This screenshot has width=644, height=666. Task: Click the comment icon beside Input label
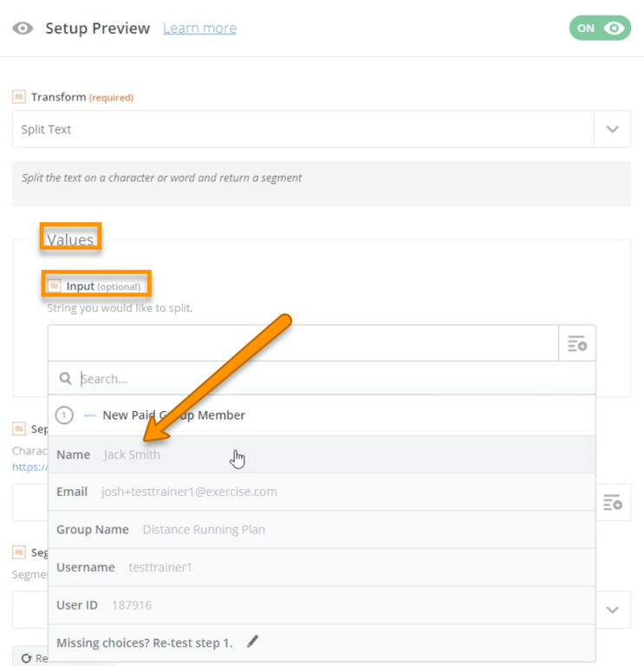pos(55,285)
